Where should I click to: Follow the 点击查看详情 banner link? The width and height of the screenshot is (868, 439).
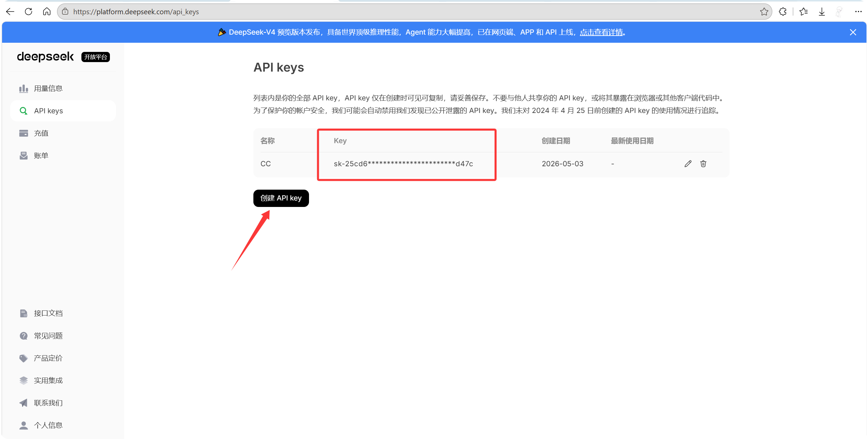[601, 32]
